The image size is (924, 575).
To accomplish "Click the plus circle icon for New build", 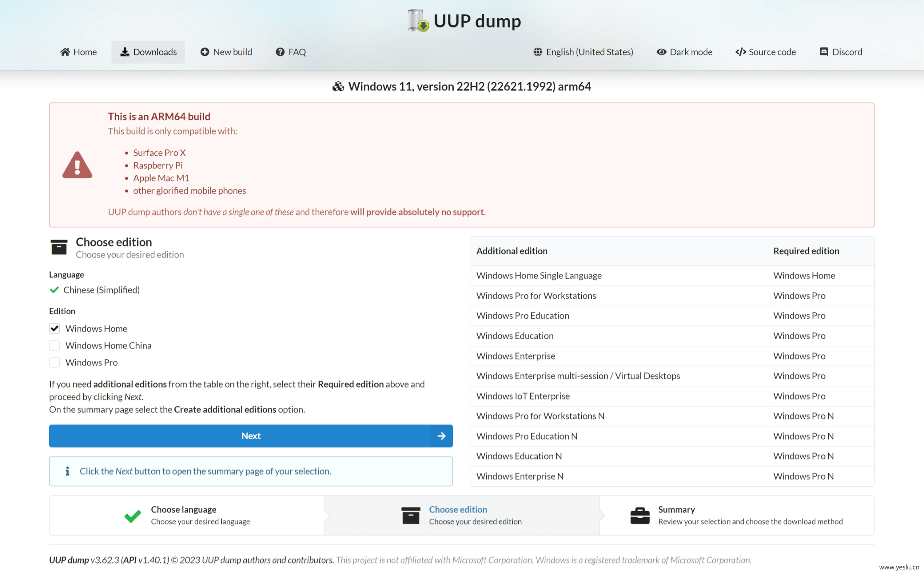I will pos(205,52).
